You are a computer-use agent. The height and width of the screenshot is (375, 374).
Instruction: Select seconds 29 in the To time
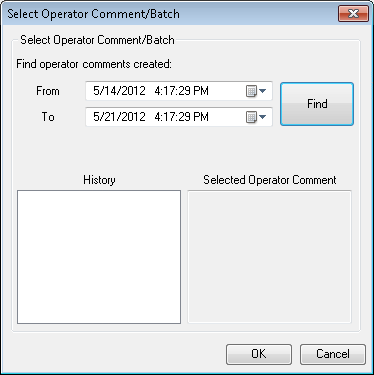(x=183, y=117)
